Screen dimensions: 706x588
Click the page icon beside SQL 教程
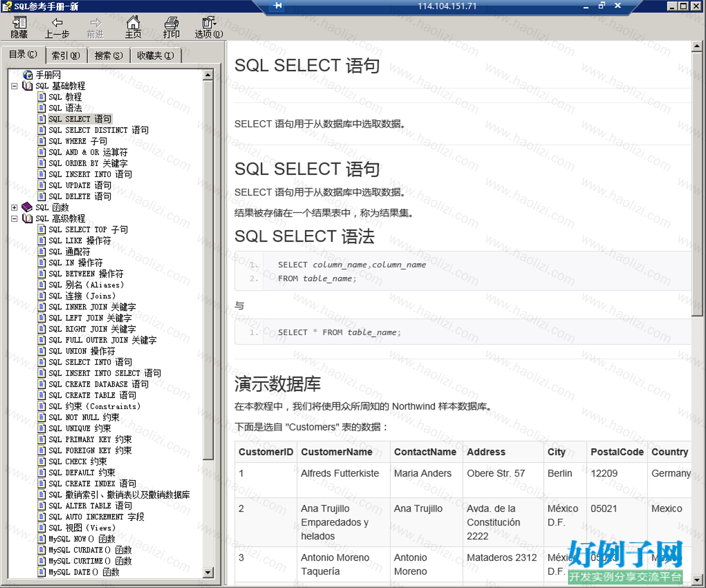tap(42, 97)
